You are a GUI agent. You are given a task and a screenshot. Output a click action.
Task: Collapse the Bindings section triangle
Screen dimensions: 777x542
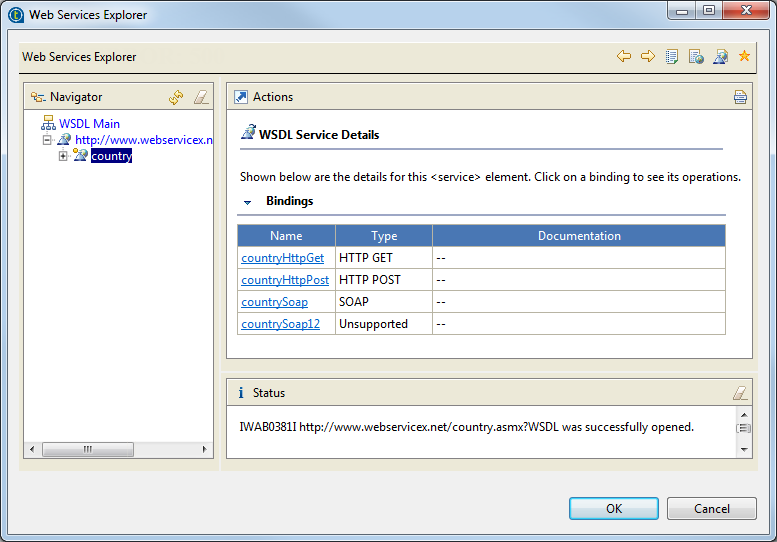click(x=248, y=202)
